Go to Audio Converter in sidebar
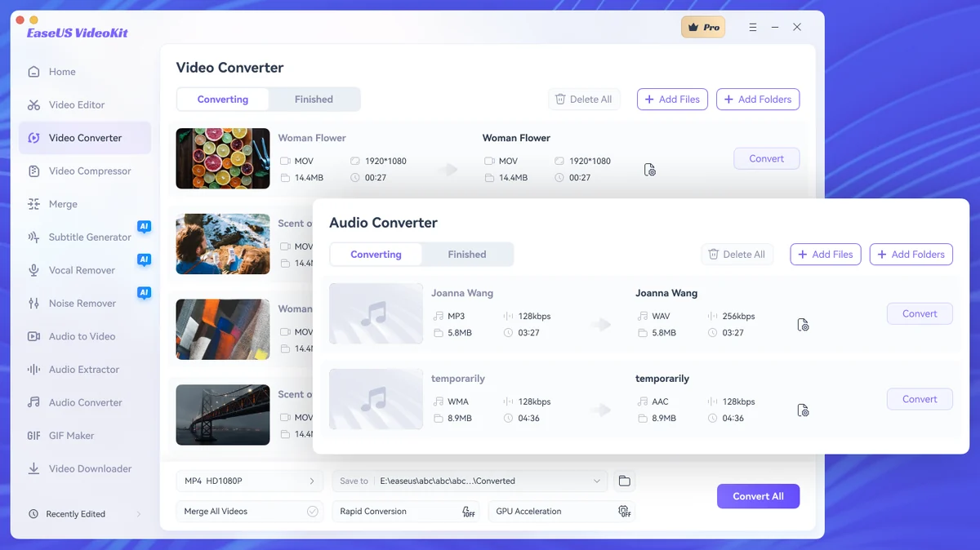 pyautogui.click(x=85, y=402)
